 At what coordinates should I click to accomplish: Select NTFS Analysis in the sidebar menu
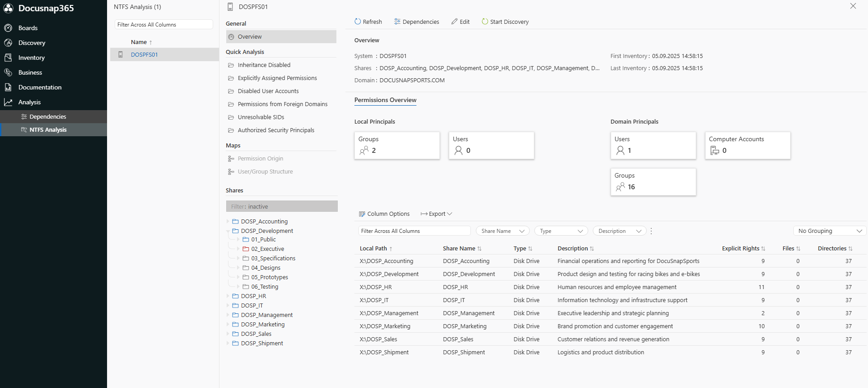tap(48, 130)
